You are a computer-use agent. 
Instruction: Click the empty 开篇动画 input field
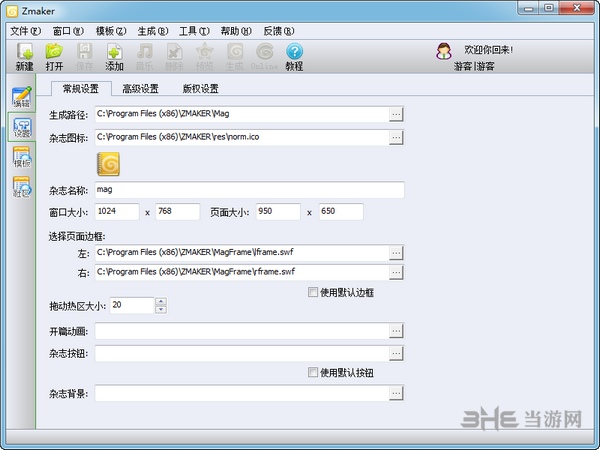click(x=242, y=331)
